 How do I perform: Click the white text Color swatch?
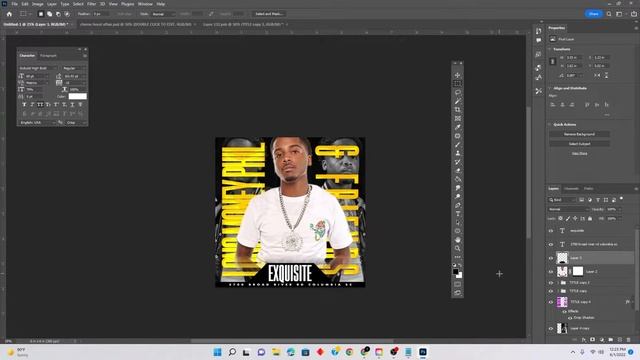click(78, 96)
